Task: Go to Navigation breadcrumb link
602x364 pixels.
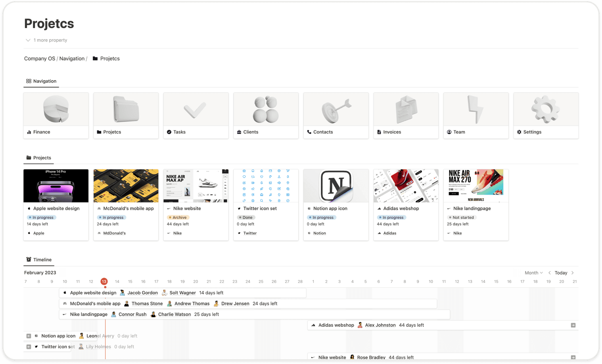Action: point(72,58)
